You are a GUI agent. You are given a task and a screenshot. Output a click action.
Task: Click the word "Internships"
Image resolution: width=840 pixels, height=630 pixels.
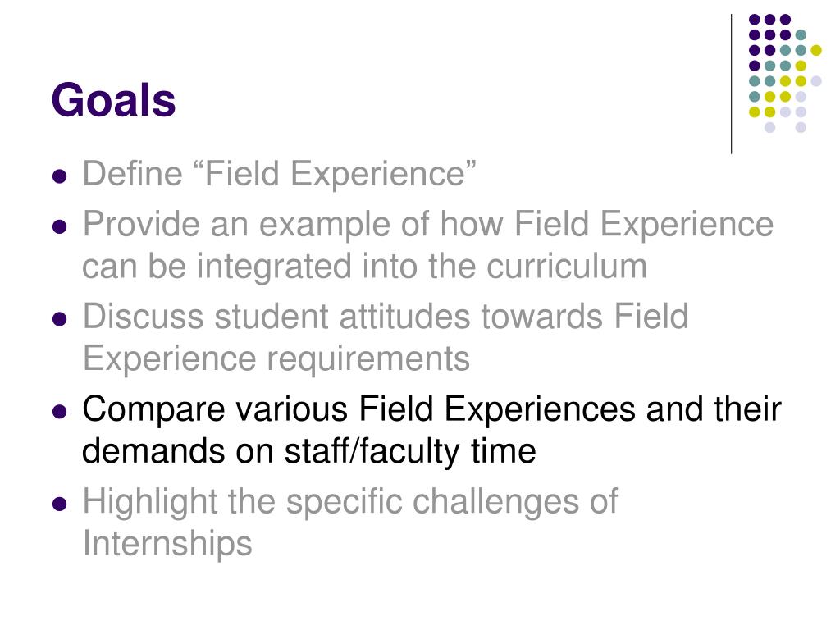coord(167,543)
